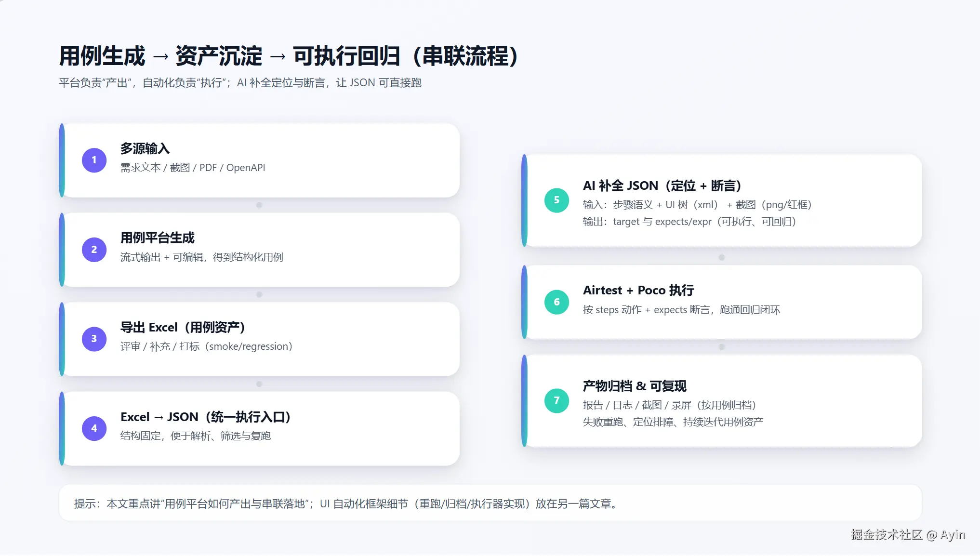
Task: Select the Airtest + Poco 执行 heading
Action: (638, 290)
